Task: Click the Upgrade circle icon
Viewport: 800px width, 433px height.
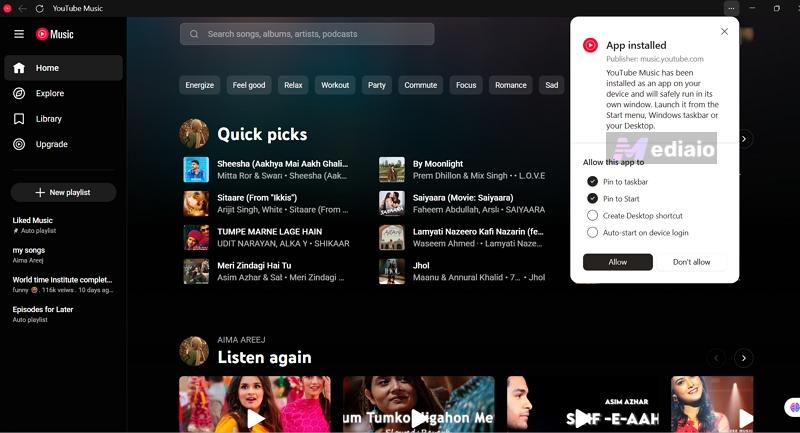Action: tap(19, 144)
